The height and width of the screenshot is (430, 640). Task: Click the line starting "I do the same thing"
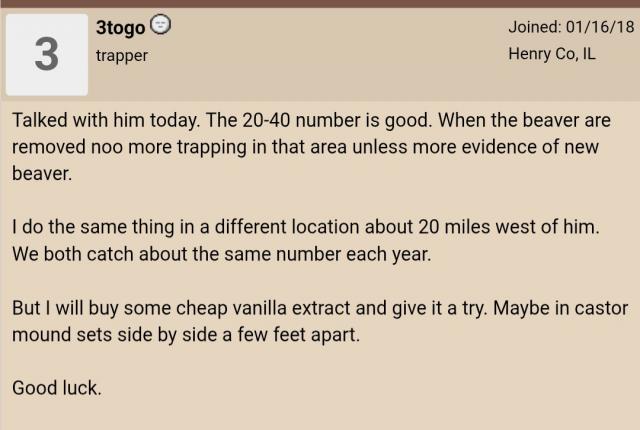pyautogui.click(x=305, y=227)
